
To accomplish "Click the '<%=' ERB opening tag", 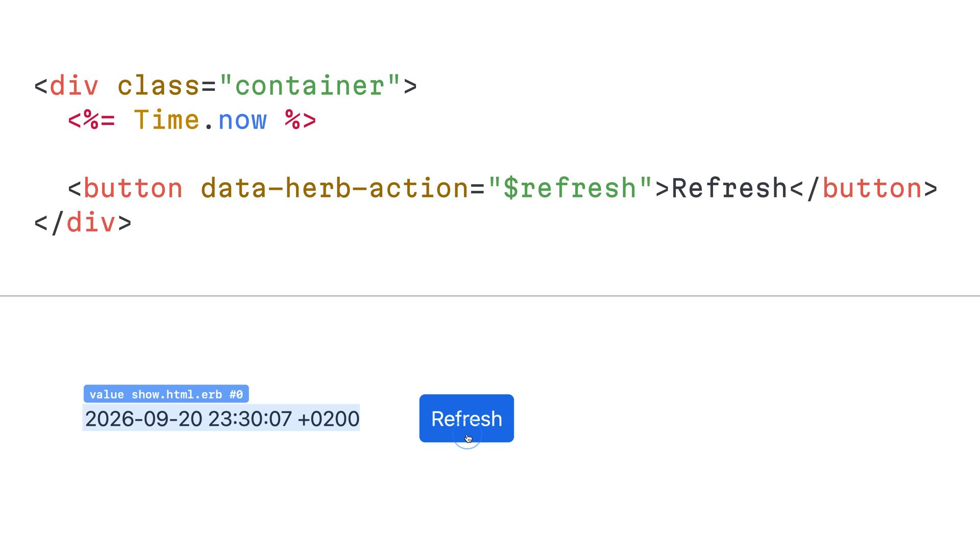I will pos(91,120).
